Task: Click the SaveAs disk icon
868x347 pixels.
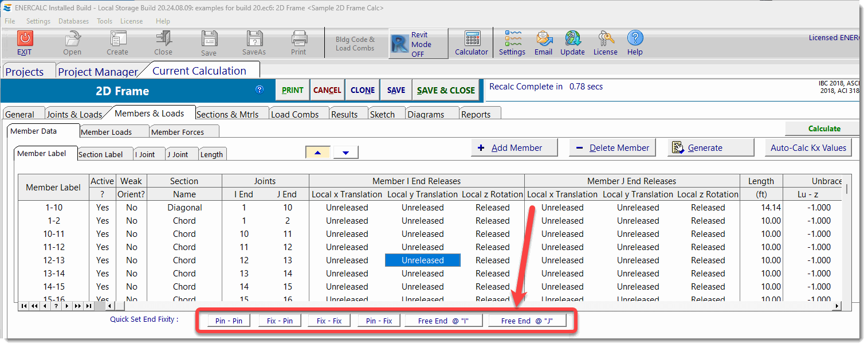Action: 254,38
